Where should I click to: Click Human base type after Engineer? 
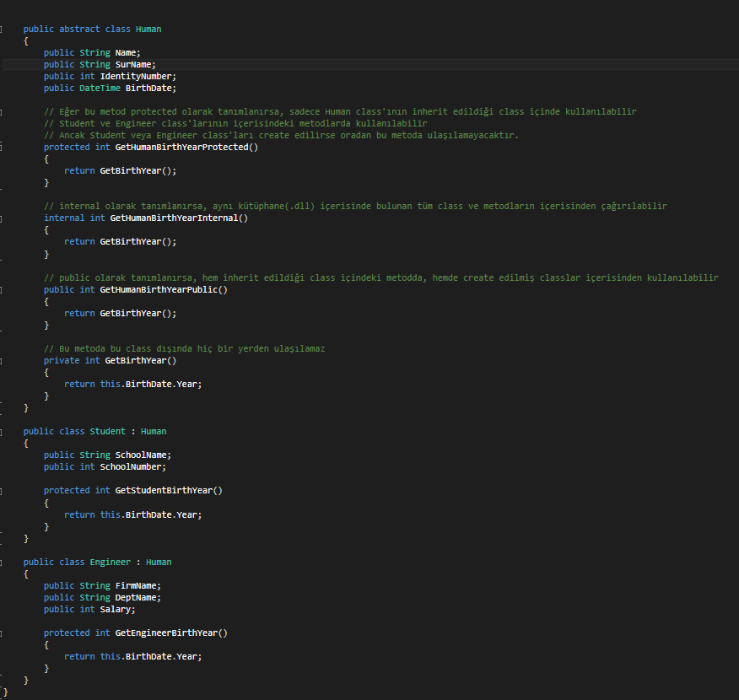[x=159, y=562]
